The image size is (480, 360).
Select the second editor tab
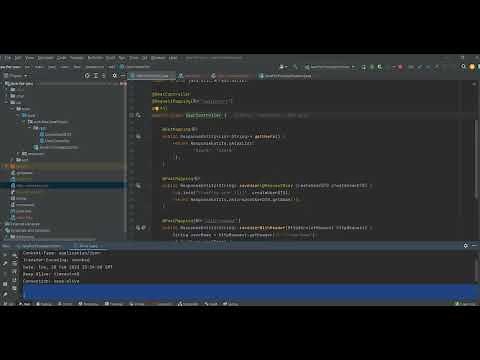(x=192, y=76)
